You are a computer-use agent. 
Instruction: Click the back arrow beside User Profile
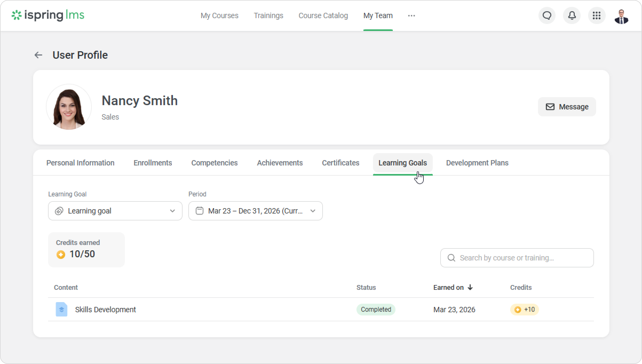[x=38, y=55]
